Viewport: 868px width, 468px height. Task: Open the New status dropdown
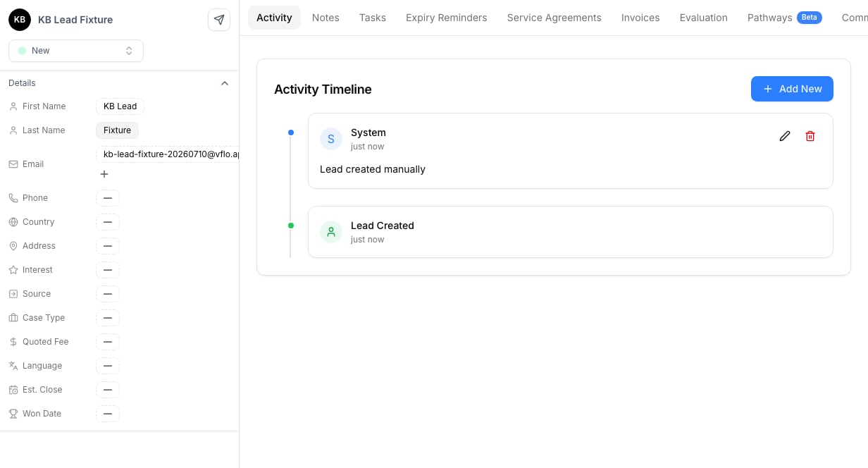coord(76,51)
